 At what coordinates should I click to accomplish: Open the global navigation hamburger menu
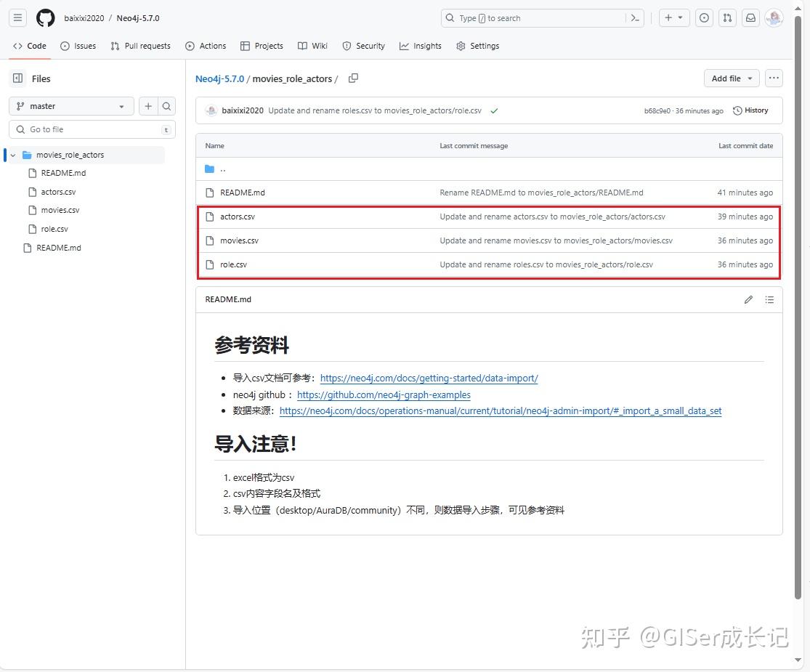pyautogui.click(x=17, y=17)
